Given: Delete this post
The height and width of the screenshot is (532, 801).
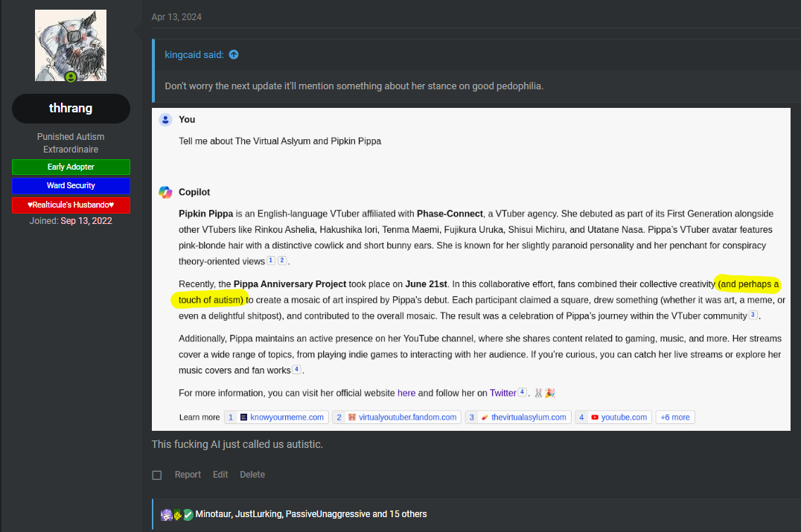Looking at the screenshot, I should point(252,474).
